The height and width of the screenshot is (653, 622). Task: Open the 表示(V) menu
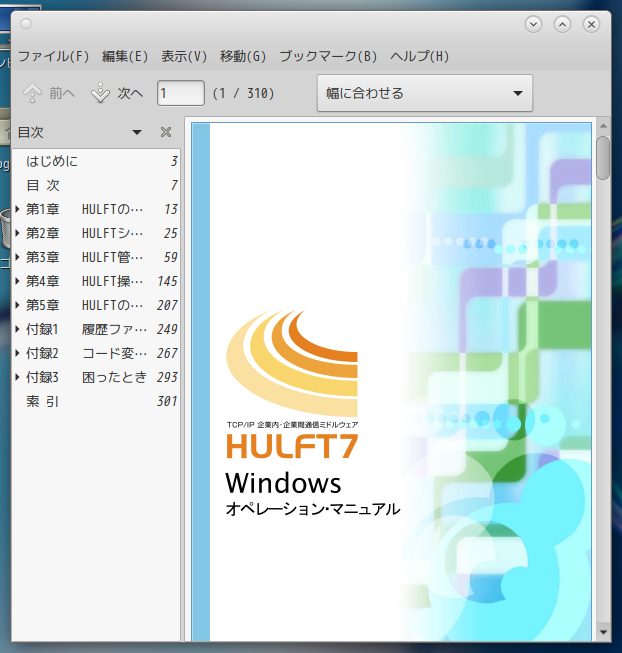click(x=184, y=56)
